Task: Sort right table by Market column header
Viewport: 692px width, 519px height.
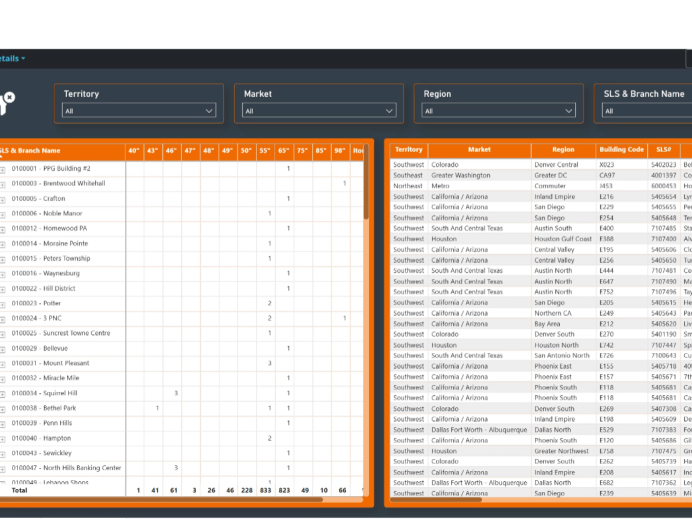Action: (479, 150)
